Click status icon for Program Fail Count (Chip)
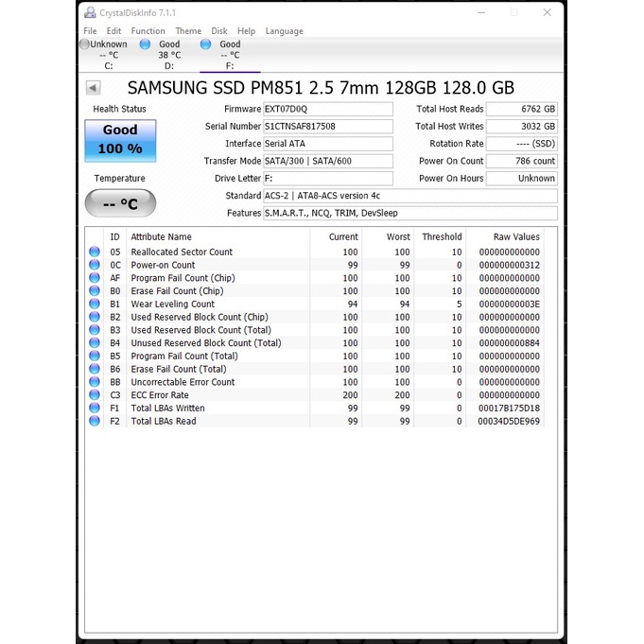Viewport: 644px width, 644px height. point(95,278)
